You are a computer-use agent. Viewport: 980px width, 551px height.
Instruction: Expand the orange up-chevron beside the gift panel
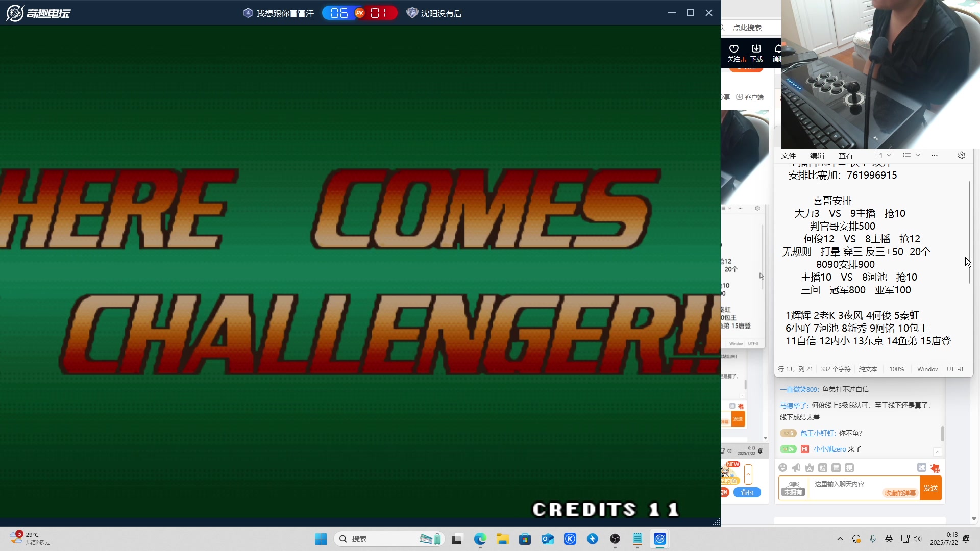click(748, 474)
